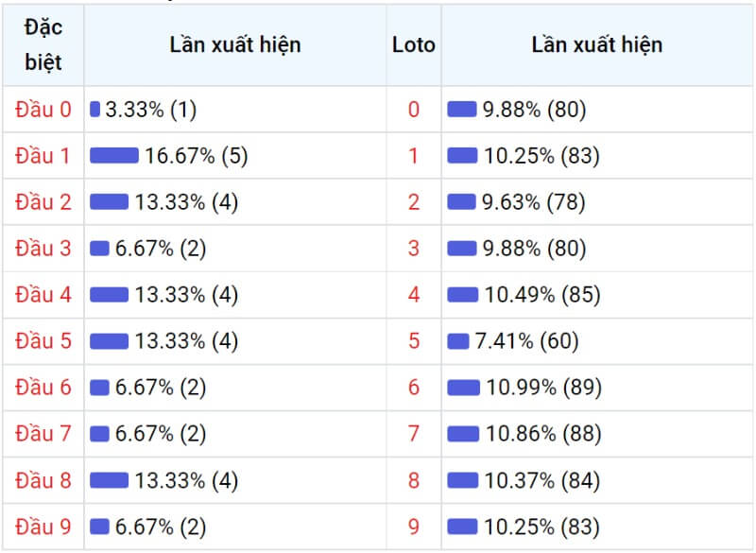
Task: Select the Đầu 9 label
Action: point(43,527)
